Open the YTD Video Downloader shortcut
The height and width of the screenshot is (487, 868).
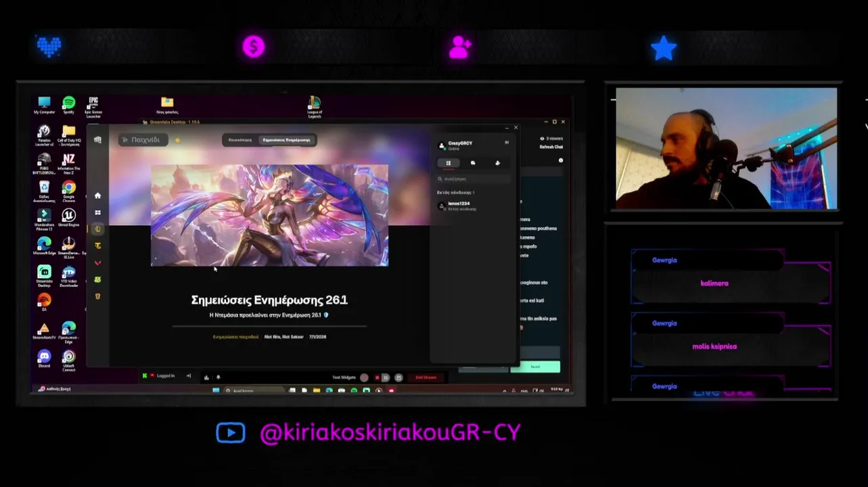68,276
